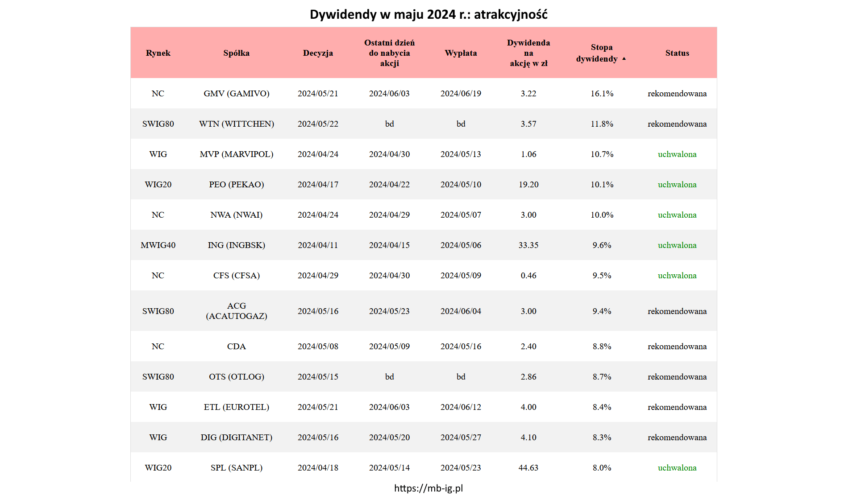The height and width of the screenshot is (504, 857).
Task: Click the page title Dywidendy w maju
Action: (428, 14)
